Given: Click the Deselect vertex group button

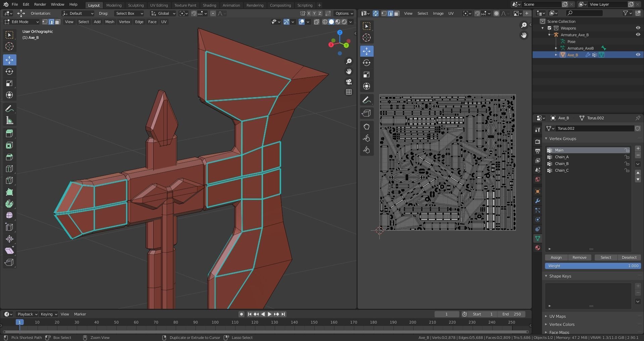Looking at the screenshot, I should coord(629,258).
